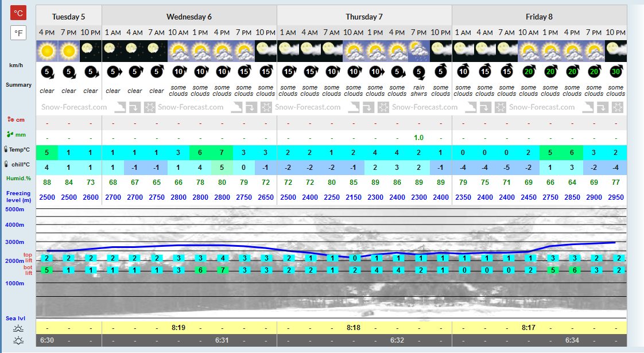The height and width of the screenshot is (353, 644).
Task: Select the Wednesday 6 day header
Action: click(x=189, y=17)
